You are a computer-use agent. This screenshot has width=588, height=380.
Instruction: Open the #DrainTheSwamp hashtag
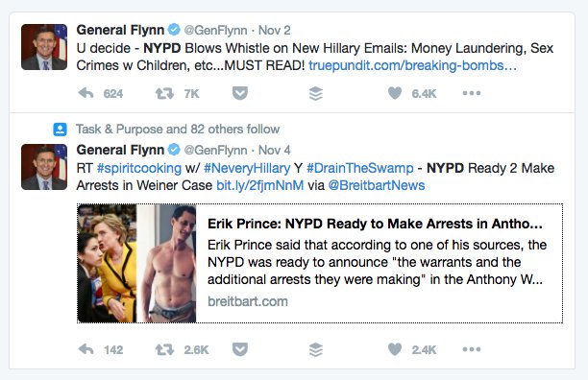(x=360, y=168)
